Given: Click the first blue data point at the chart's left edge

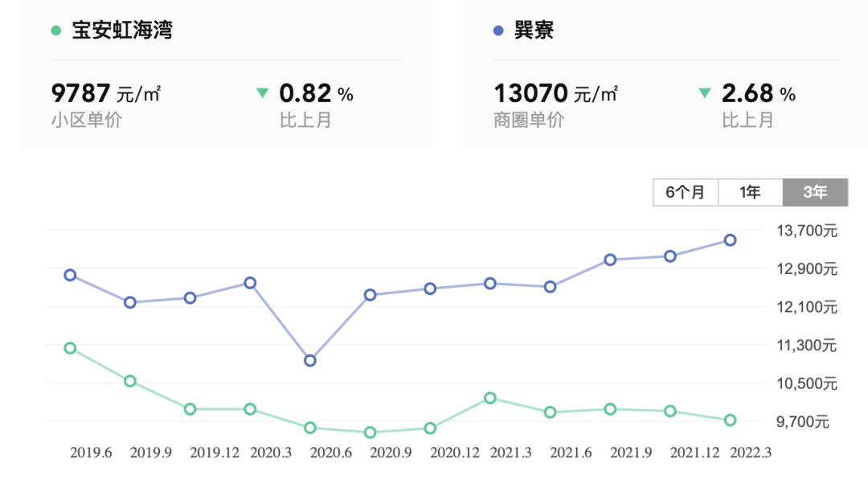Looking at the screenshot, I should [70, 275].
